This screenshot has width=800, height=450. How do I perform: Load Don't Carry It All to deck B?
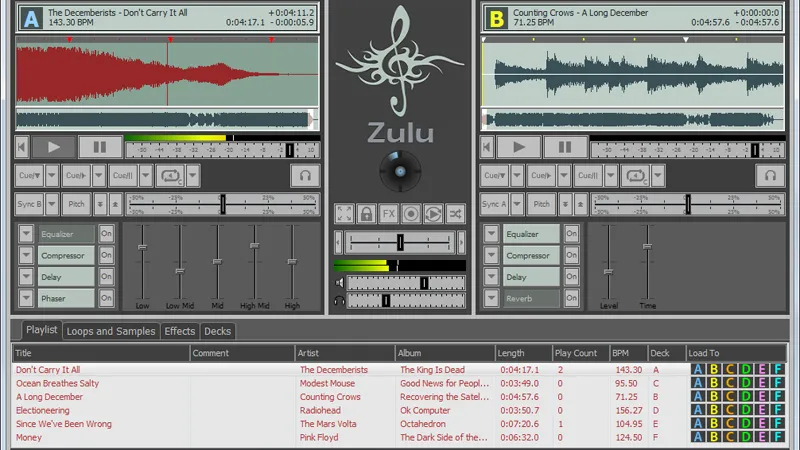coord(714,369)
